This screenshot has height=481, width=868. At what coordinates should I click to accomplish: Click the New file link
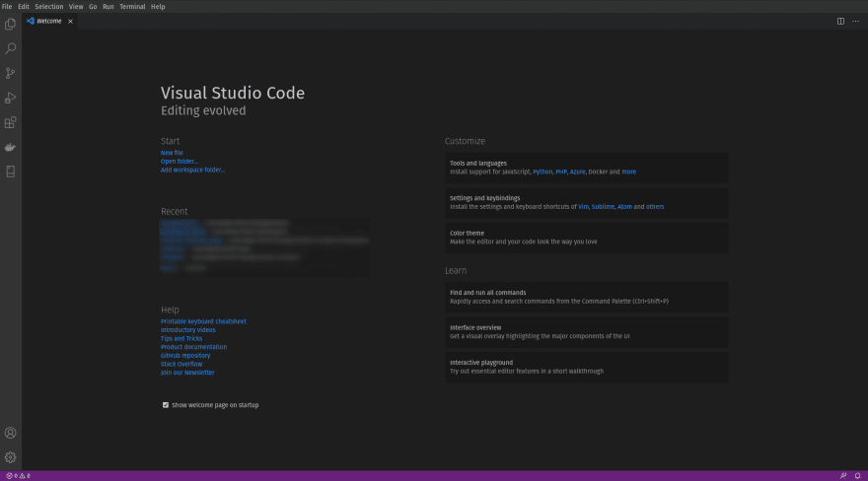pyautogui.click(x=172, y=153)
